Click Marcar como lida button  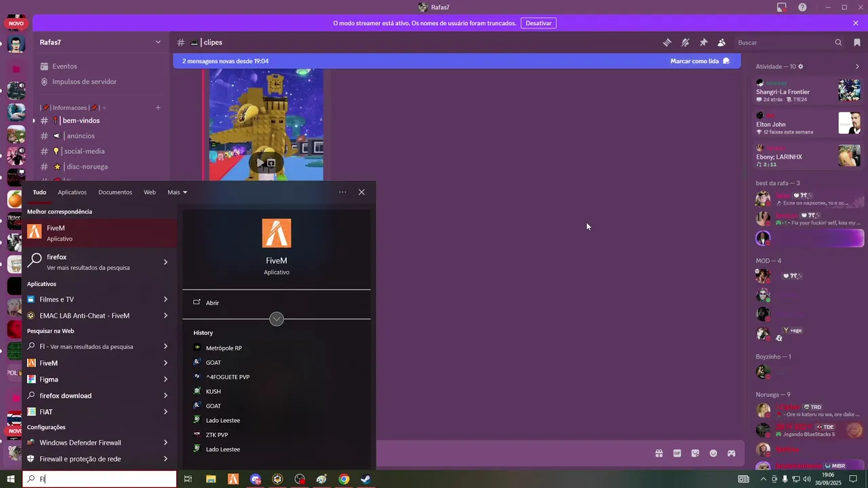click(x=700, y=61)
